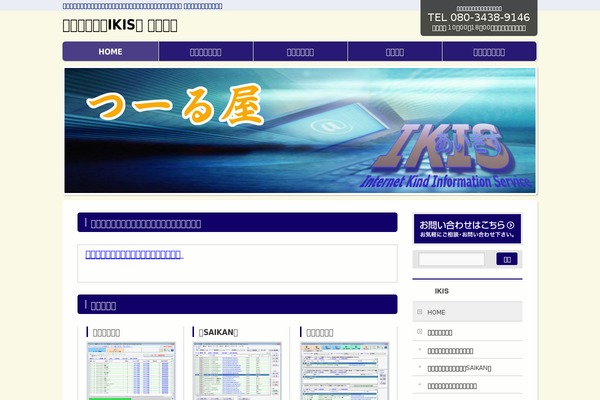Focus the sidebar search input field
This screenshot has width=600, height=400.
(451, 259)
